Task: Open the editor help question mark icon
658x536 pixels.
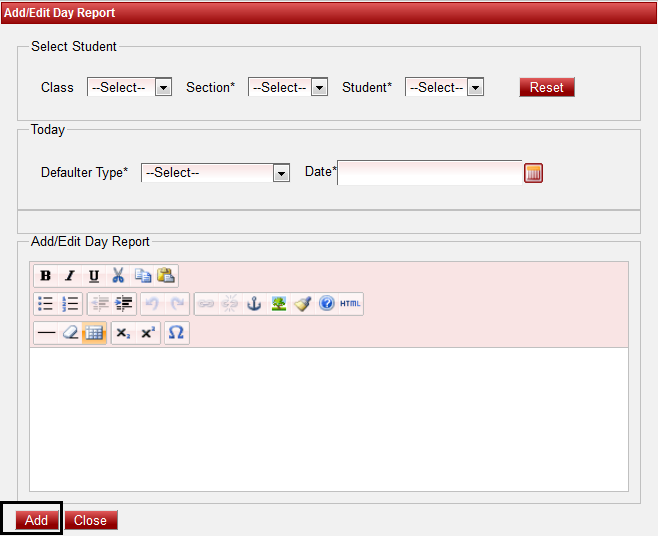Action: point(326,304)
